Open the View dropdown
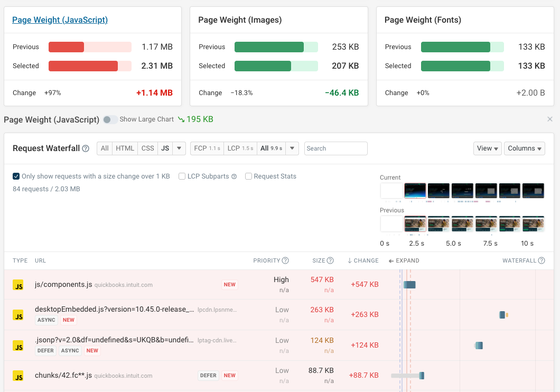The width and height of the screenshot is (560, 392). coord(487,148)
